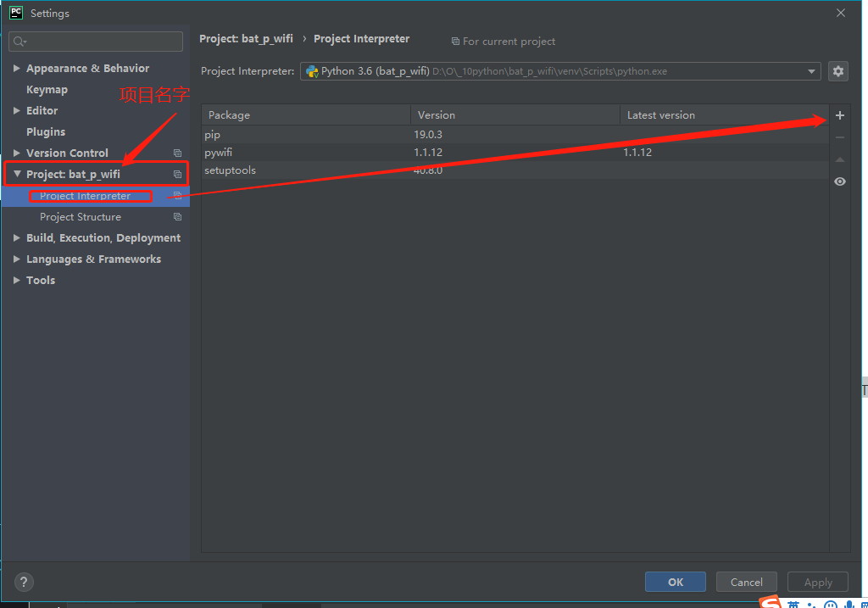Sort by the Package column header
Image resolution: width=868 pixels, height=608 pixels.
pos(306,115)
